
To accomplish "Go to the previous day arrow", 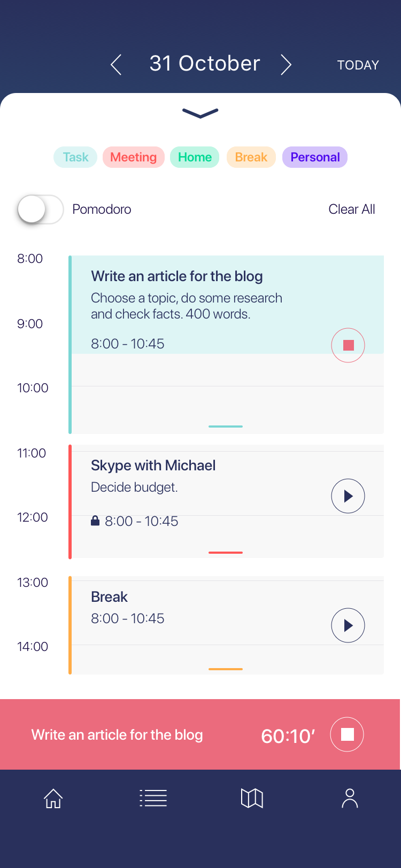I will coord(116,65).
